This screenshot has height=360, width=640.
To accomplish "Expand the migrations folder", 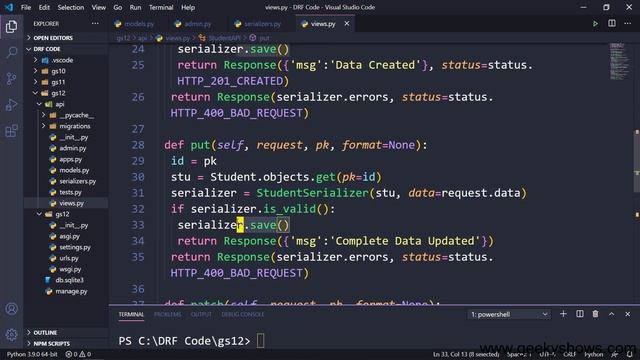I will pos(75,126).
